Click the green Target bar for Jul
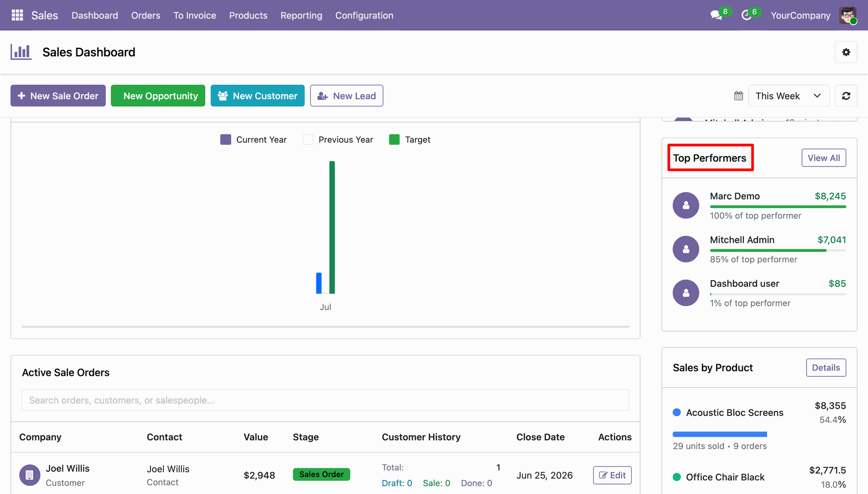868x494 pixels. pyautogui.click(x=332, y=228)
